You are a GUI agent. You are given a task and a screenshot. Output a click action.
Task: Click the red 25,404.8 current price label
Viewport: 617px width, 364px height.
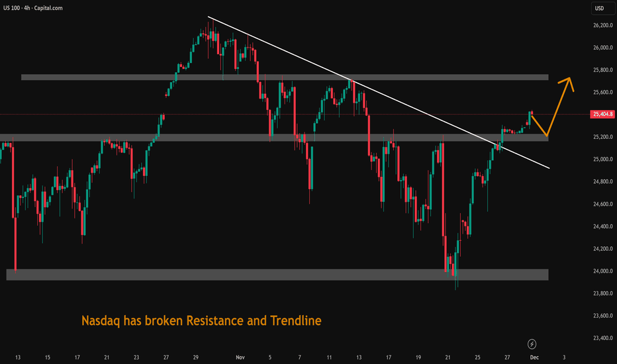[x=601, y=114]
